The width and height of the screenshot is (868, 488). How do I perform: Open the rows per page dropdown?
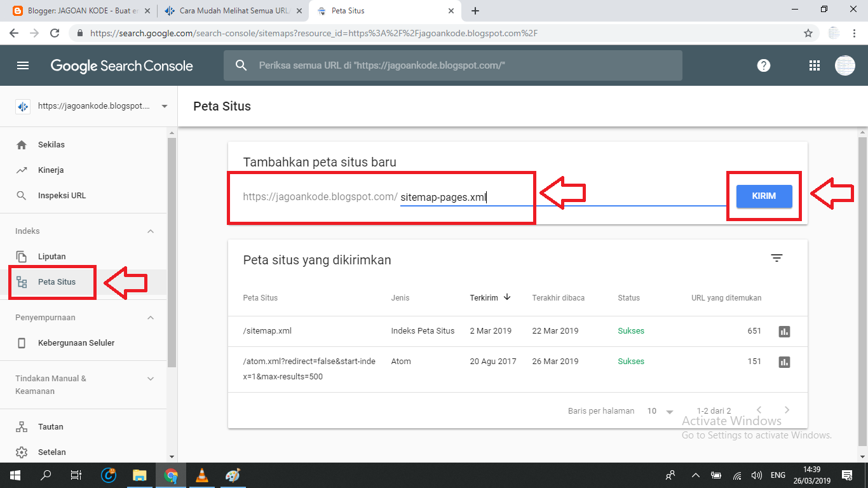(x=660, y=411)
